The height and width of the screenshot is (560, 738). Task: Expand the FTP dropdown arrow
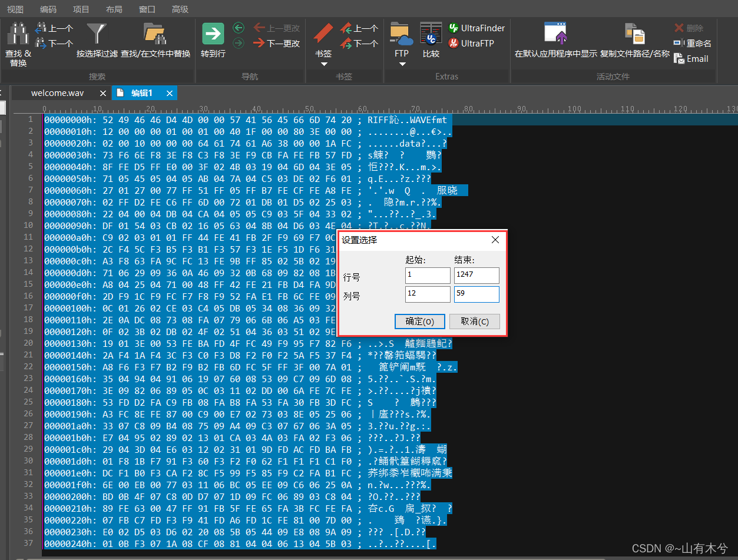(402, 64)
